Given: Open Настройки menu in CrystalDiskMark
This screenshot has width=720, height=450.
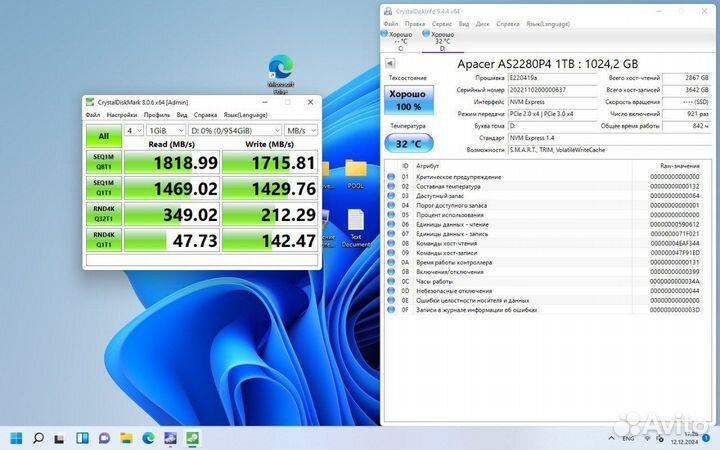Looking at the screenshot, I should click(122, 115).
